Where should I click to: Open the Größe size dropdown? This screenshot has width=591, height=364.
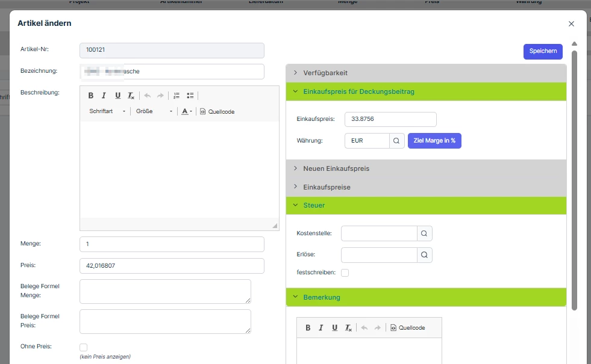[x=154, y=111]
